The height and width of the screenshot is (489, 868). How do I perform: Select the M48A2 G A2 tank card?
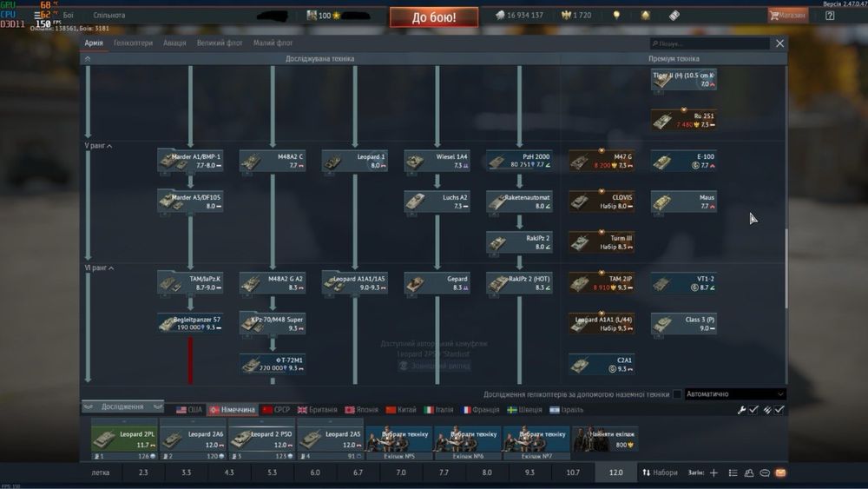[273, 283]
